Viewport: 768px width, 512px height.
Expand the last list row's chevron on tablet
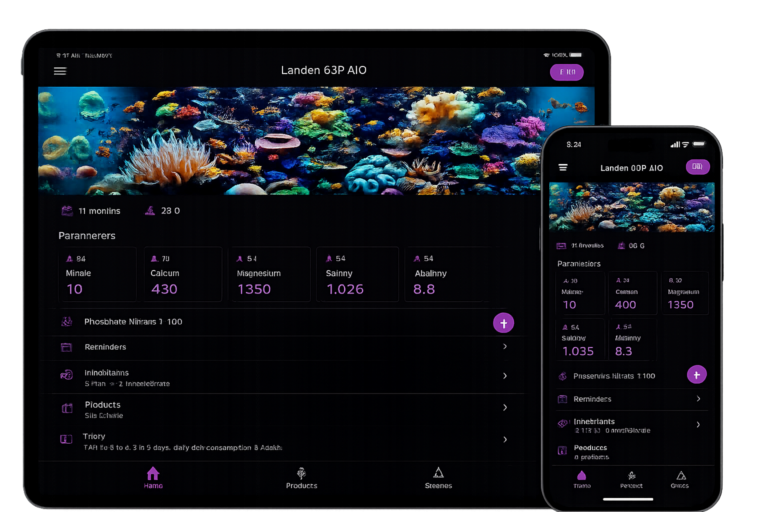(505, 439)
